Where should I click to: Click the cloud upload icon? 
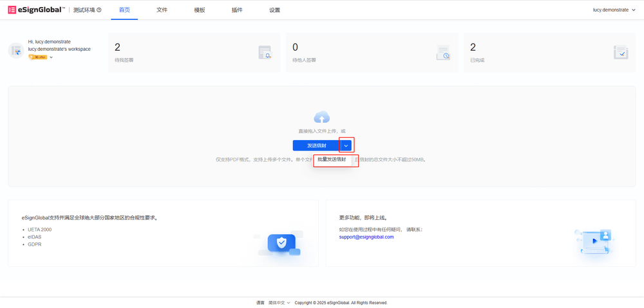321,117
